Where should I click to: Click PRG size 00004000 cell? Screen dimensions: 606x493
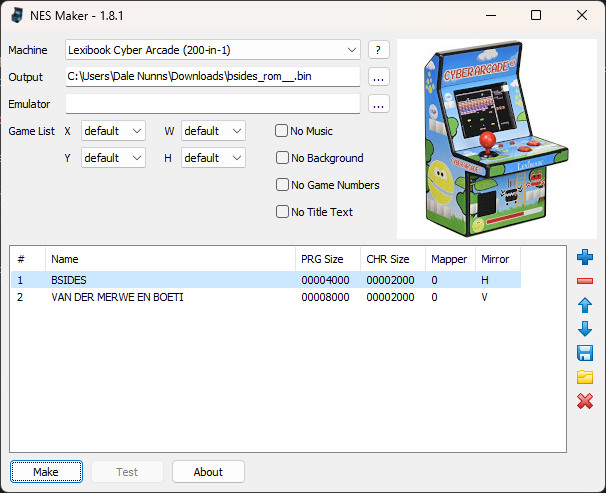tap(325, 280)
